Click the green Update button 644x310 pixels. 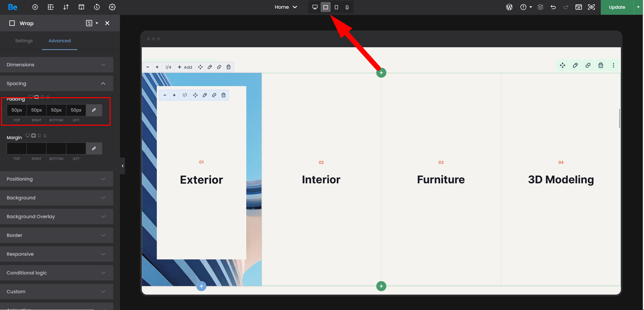[x=617, y=7]
